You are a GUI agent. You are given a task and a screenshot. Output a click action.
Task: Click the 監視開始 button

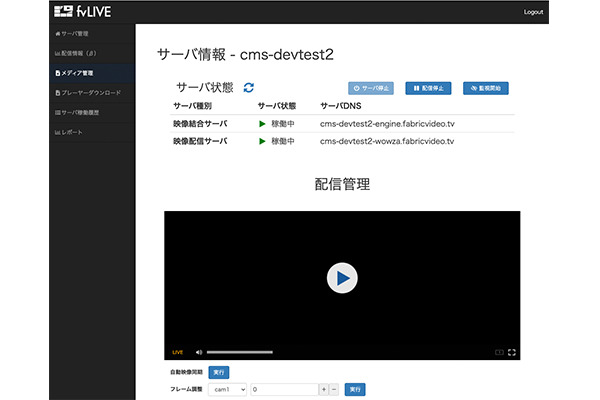487,88
